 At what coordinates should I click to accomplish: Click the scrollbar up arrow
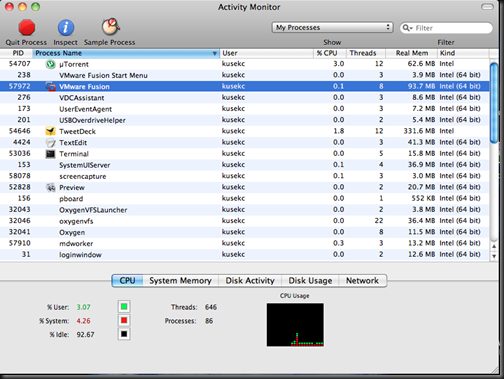[x=494, y=246]
